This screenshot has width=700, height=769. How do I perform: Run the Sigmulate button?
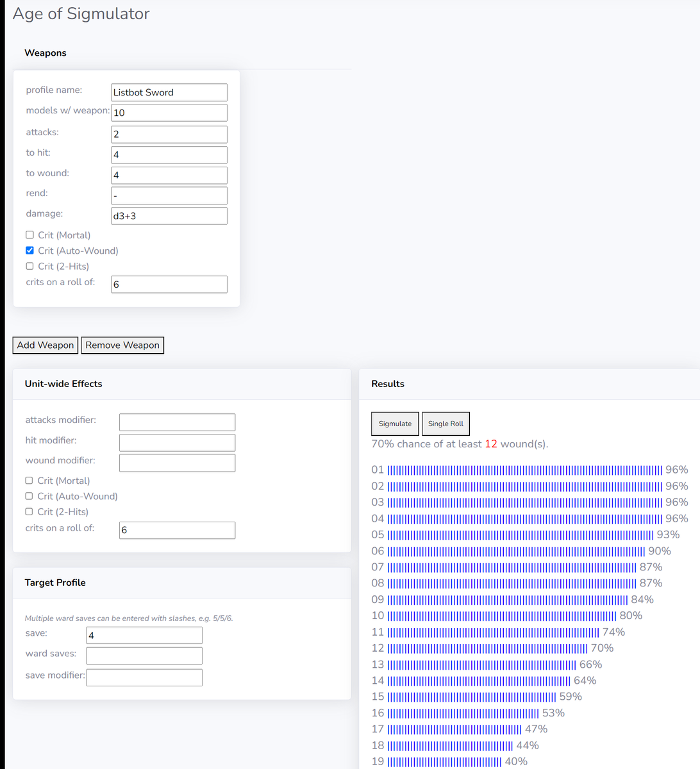[x=395, y=424]
